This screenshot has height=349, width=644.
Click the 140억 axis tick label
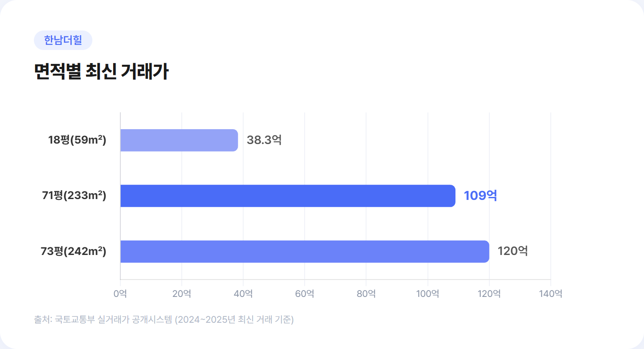click(550, 294)
